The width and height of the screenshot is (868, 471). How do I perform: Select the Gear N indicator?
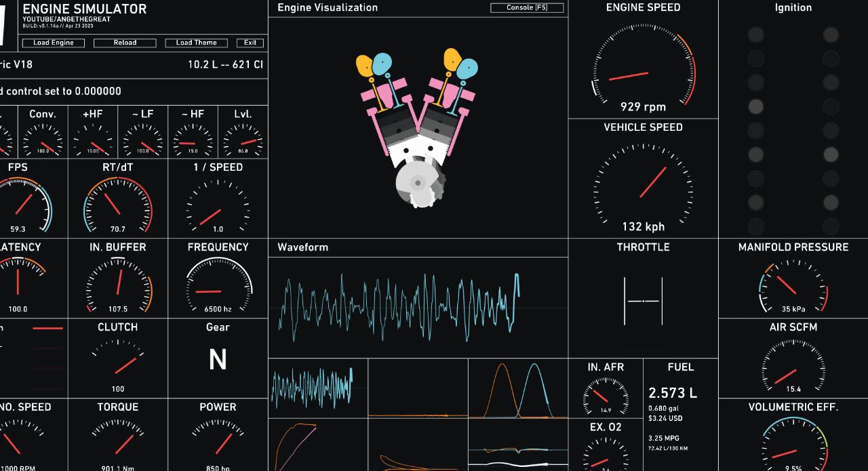click(x=218, y=360)
